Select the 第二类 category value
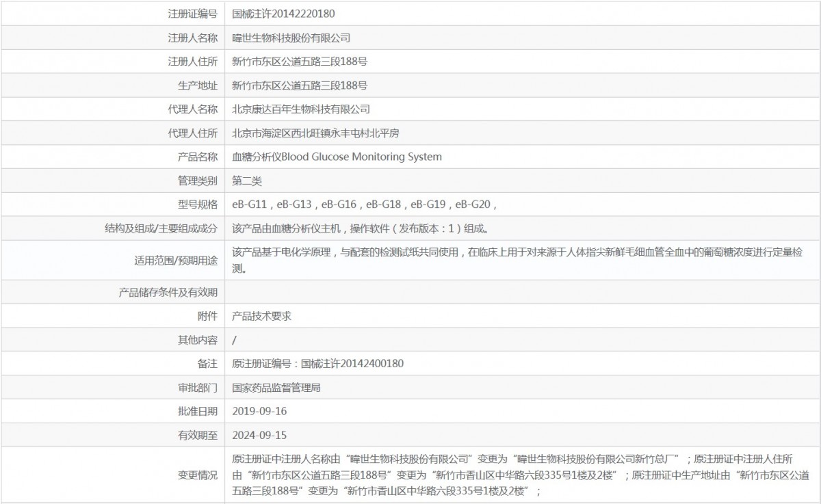Viewport: 821px width, 504px height. (247, 181)
